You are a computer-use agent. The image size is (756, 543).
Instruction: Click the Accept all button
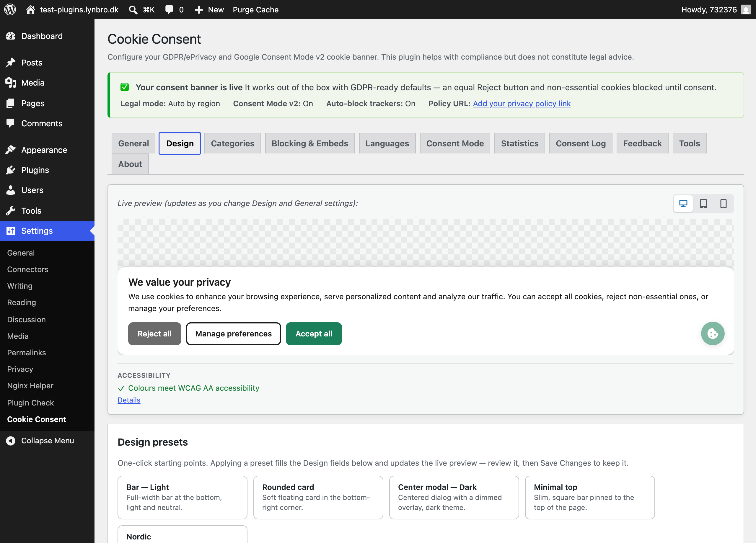click(x=314, y=334)
